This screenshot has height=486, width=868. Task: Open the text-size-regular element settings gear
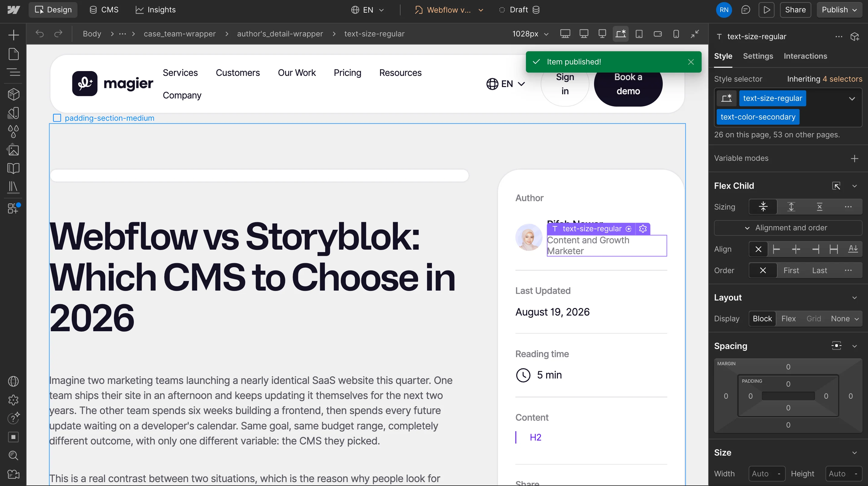pyautogui.click(x=643, y=229)
